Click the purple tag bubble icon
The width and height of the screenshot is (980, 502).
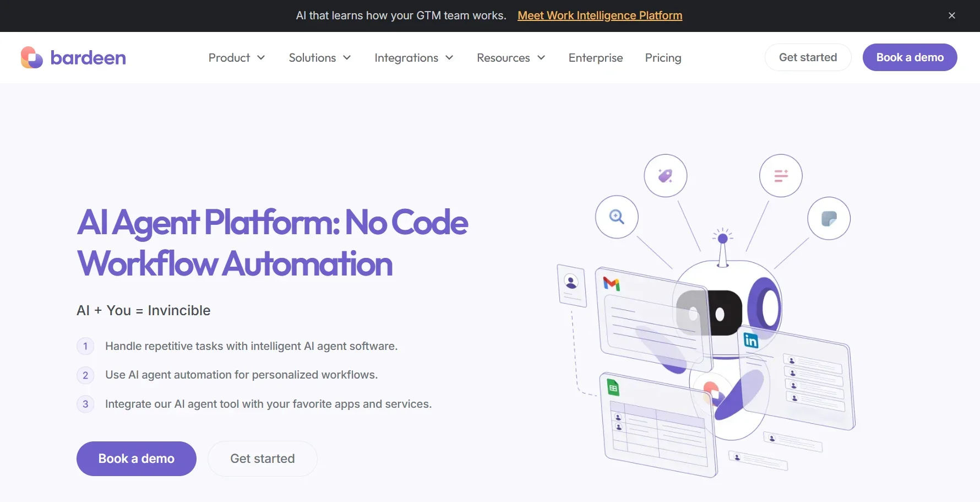point(665,176)
